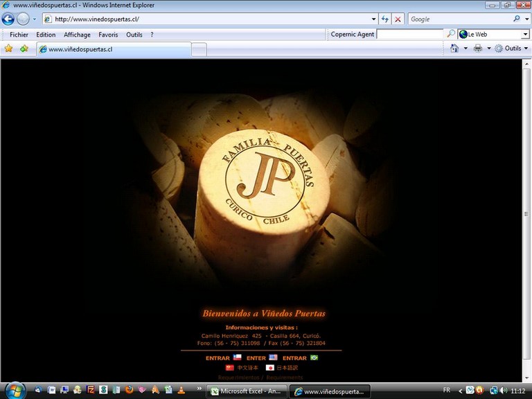532x399 pixels.
Task: Click the Print icon in command bar
Action: [478, 48]
